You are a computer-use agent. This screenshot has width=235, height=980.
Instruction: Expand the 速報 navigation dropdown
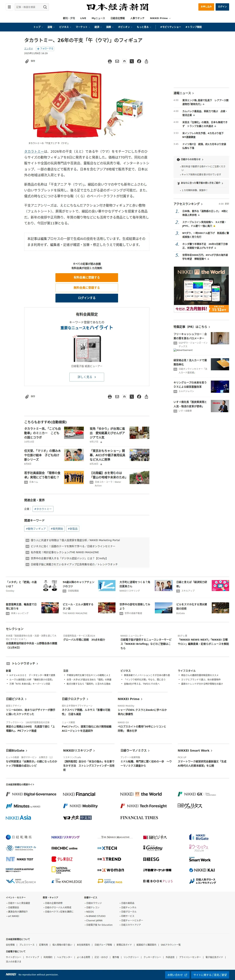(51, 27)
